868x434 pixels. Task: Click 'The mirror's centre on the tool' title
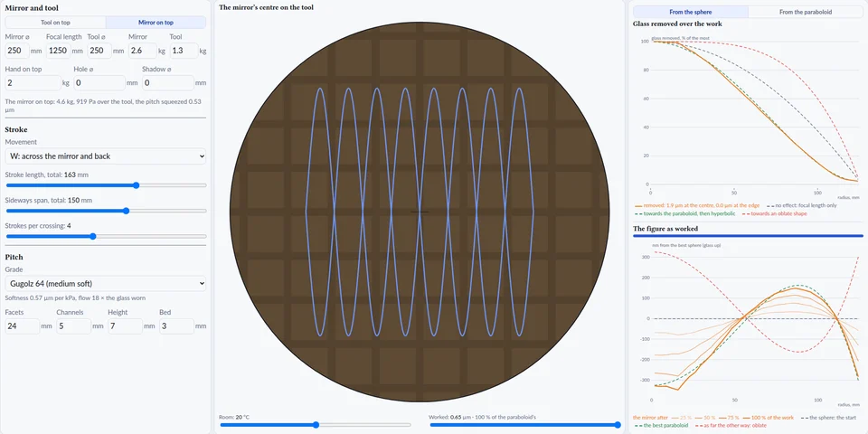pos(266,7)
